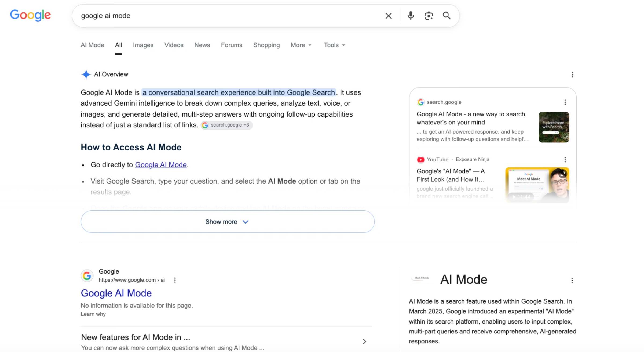The image size is (644, 352).
Task: Click the highlighted conversational search phrase
Action: coord(239,92)
